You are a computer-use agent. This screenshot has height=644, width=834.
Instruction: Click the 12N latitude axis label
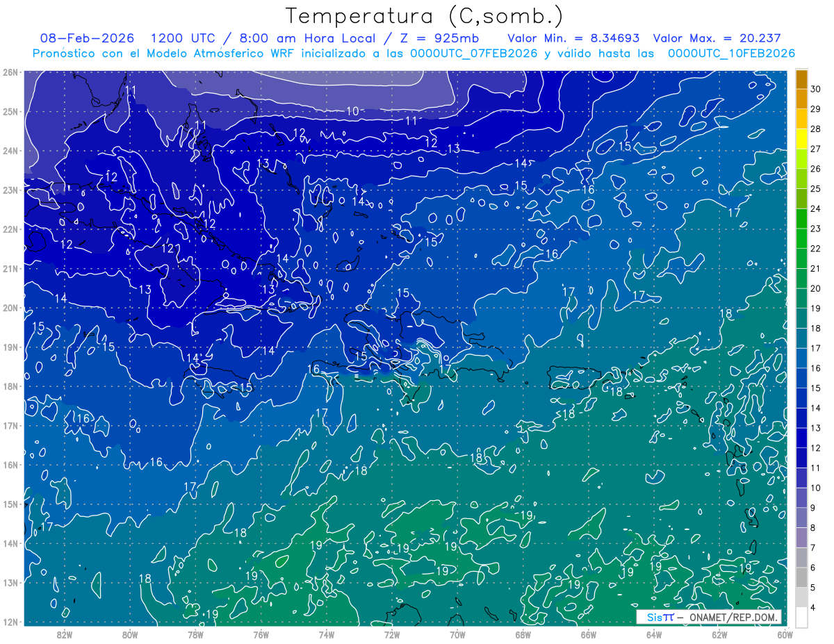pyautogui.click(x=10, y=622)
